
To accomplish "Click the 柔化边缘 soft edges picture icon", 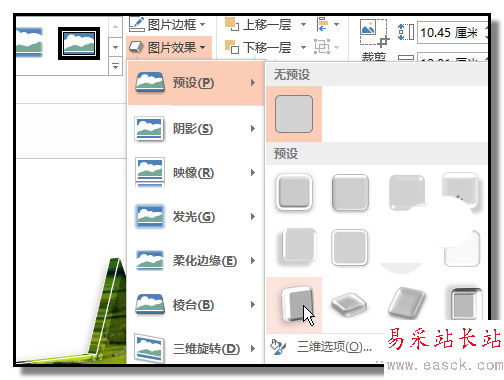I will (150, 260).
